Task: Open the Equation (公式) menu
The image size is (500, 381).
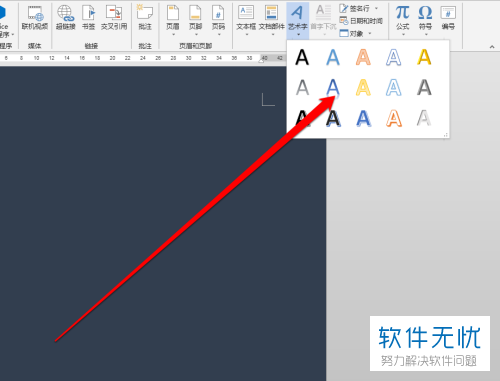Action: pyautogui.click(x=403, y=20)
